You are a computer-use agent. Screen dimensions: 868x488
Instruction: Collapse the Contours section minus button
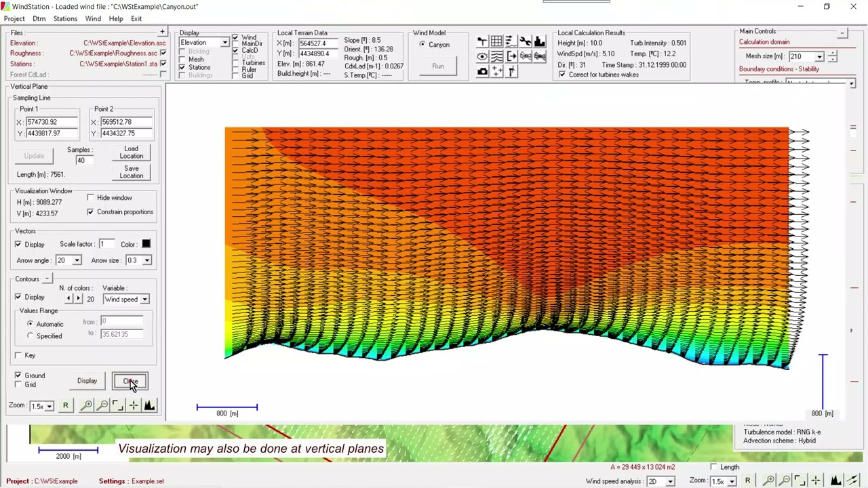[47, 279]
